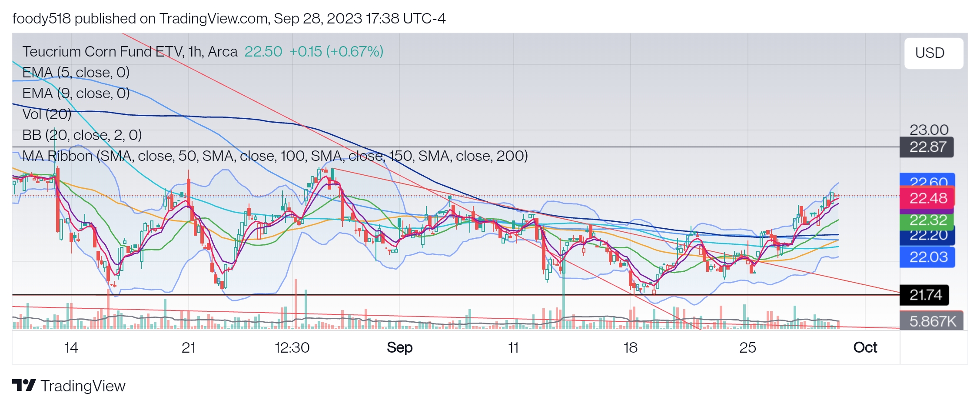Image resolution: width=980 pixels, height=407 pixels.
Task: Click the Sep month label on time axis
Action: coord(400,347)
